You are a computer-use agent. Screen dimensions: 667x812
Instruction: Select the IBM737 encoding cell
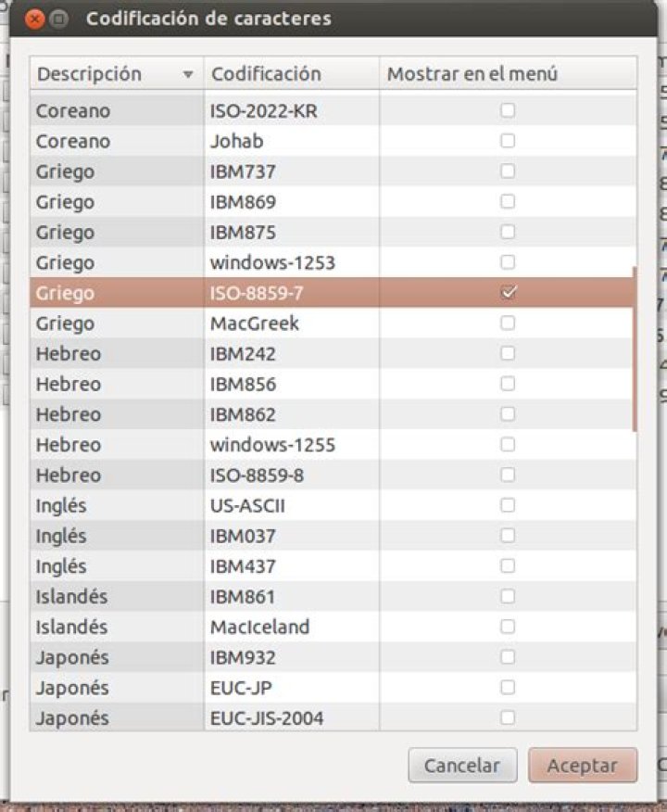292,171
